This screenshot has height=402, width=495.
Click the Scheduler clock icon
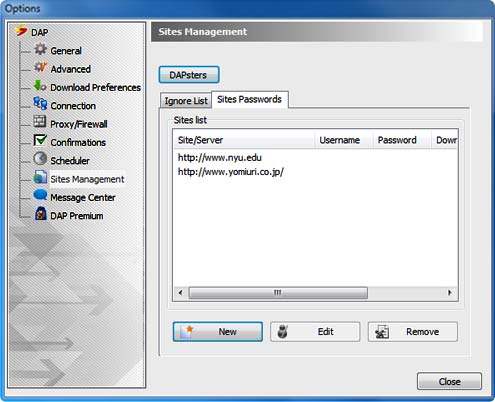pyautogui.click(x=40, y=158)
